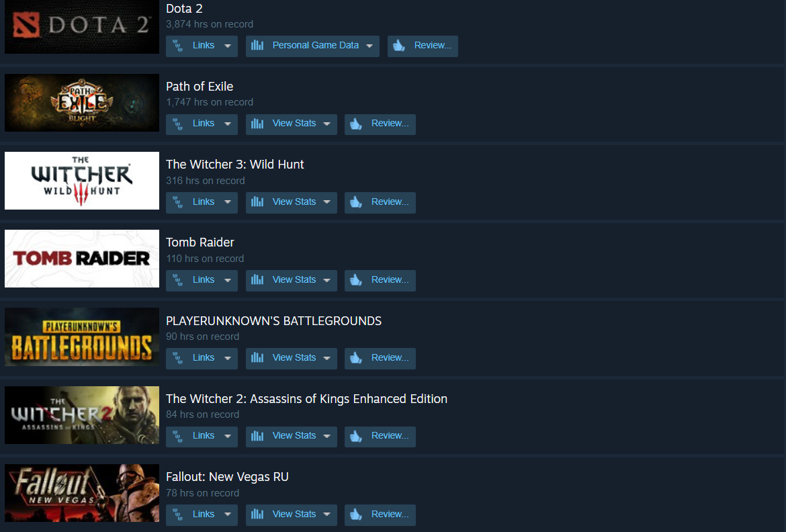Screen dimensions: 786x532
Task: Open the Tomb Raider game banner thumbnail
Action: (x=82, y=259)
